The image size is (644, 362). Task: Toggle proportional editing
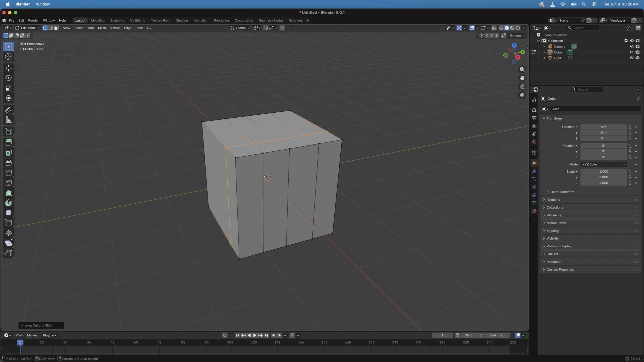(282, 28)
